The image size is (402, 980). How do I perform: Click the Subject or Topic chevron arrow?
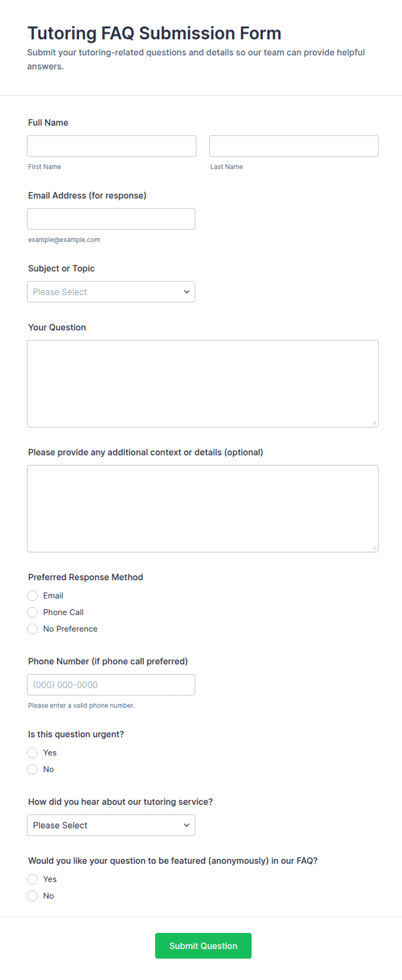(x=187, y=292)
